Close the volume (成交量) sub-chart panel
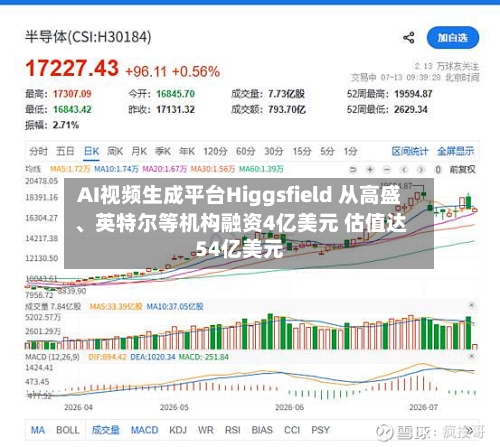 pyautogui.click(x=472, y=305)
